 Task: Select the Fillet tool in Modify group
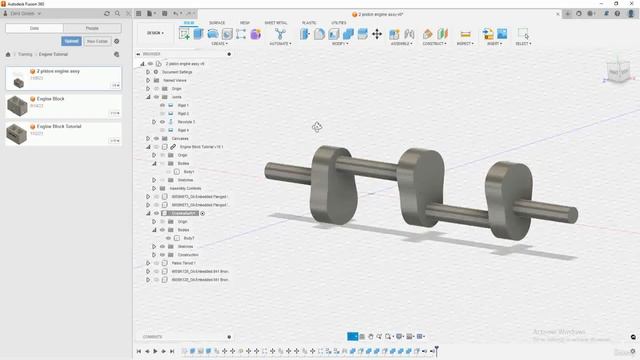tap(319, 34)
